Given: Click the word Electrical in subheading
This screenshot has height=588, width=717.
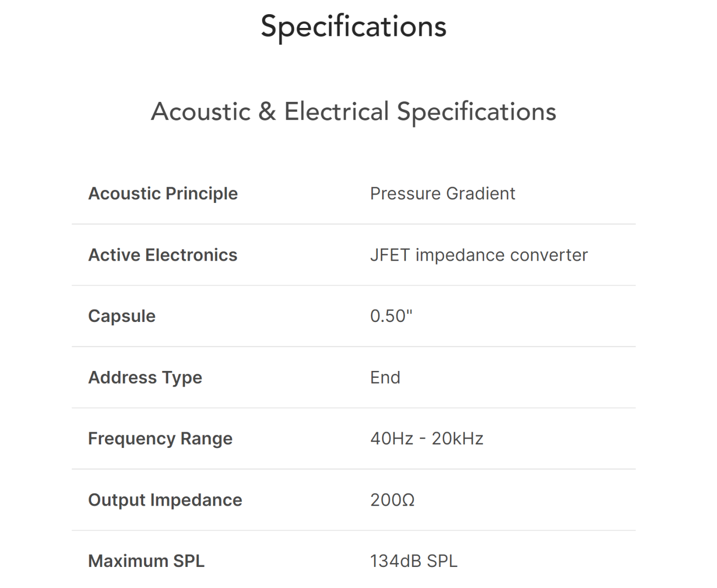Looking at the screenshot, I should (x=337, y=111).
